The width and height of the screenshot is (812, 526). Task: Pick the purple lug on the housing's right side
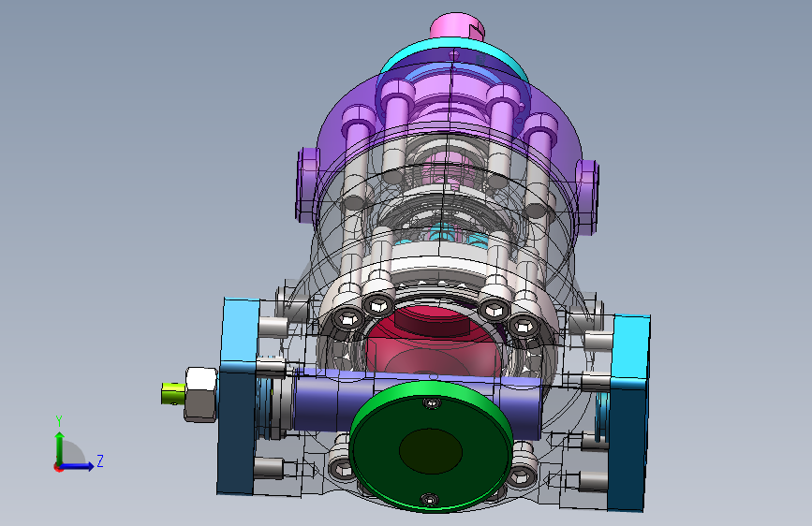[587, 197]
